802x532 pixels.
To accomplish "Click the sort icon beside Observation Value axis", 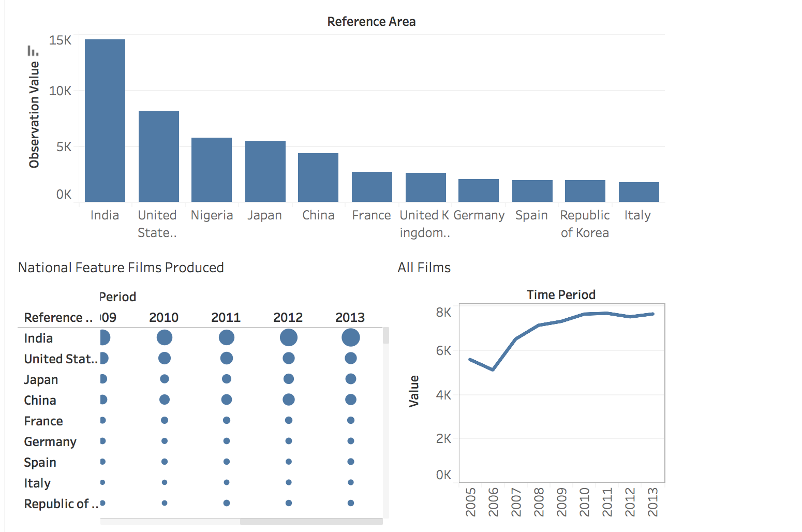I will (33, 51).
